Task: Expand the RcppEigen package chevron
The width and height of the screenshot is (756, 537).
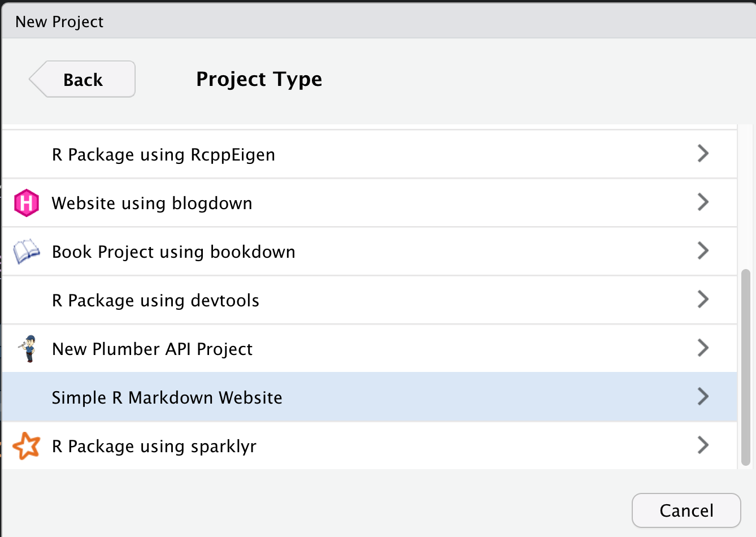Action: 703,153
